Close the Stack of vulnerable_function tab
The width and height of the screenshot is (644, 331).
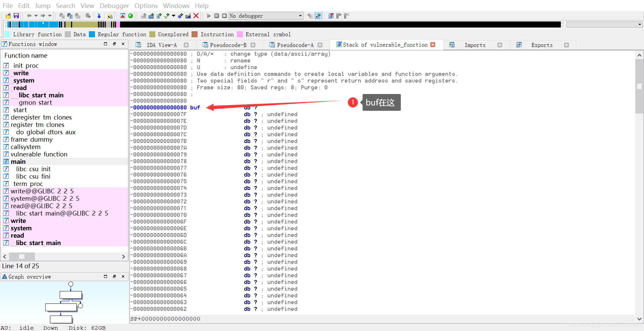tap(433, 45)
